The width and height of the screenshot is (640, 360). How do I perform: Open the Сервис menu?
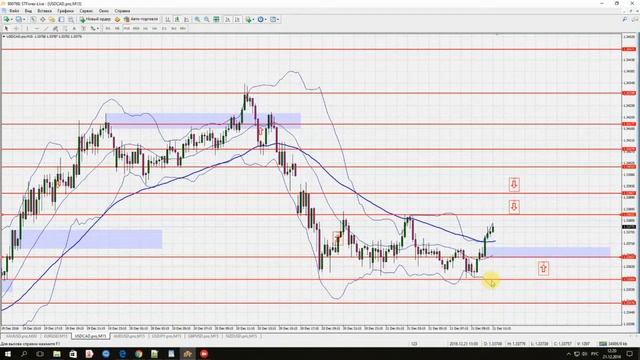(86, 11)
